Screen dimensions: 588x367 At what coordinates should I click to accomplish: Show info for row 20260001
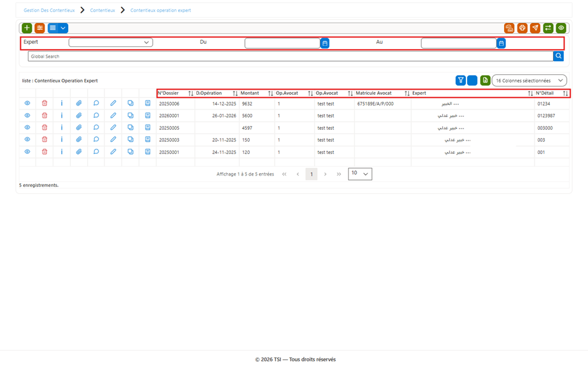(62, 115)
